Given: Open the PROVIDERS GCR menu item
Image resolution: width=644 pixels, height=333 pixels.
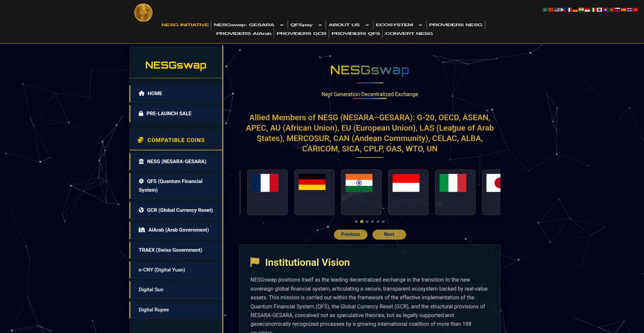Looking at the screenshot, I should pyautogui.click(x=301, y=34).
